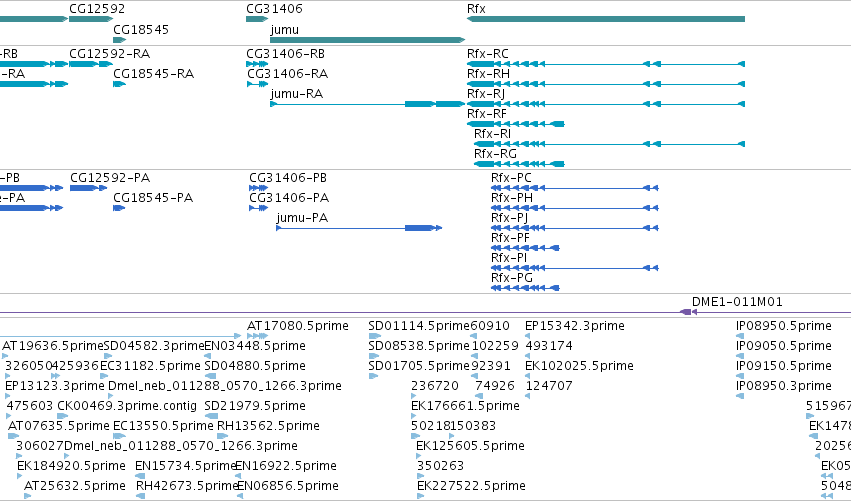Click protein Rfx-PI label
Viewport: 851px width, 501px height.
coord(509,258)
